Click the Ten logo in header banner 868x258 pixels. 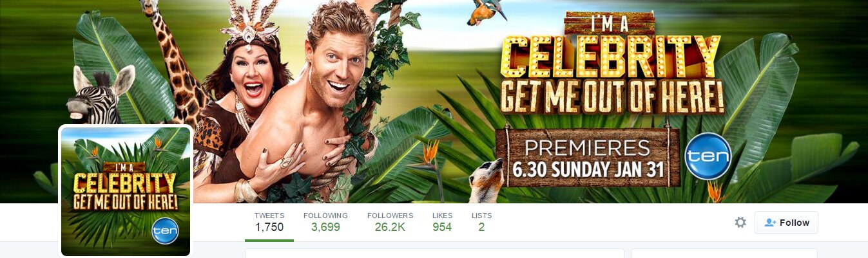[x=708, y=156]
